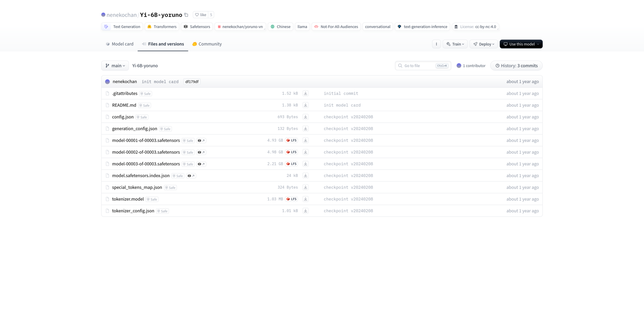
Task: Open the Deploy dropdown menu
Action: [x=484, y=44]
